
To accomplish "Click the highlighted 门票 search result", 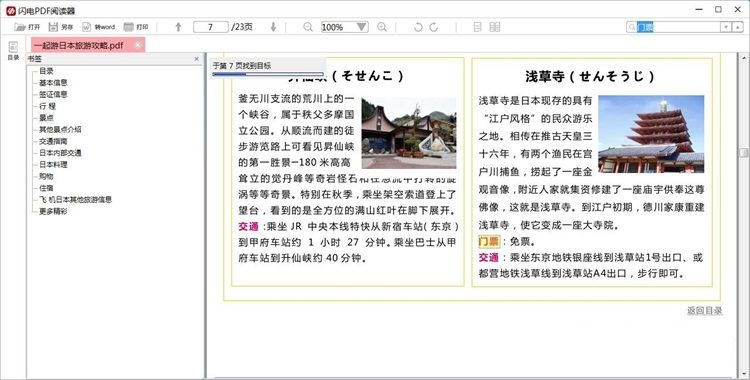I will click(489, 241).
